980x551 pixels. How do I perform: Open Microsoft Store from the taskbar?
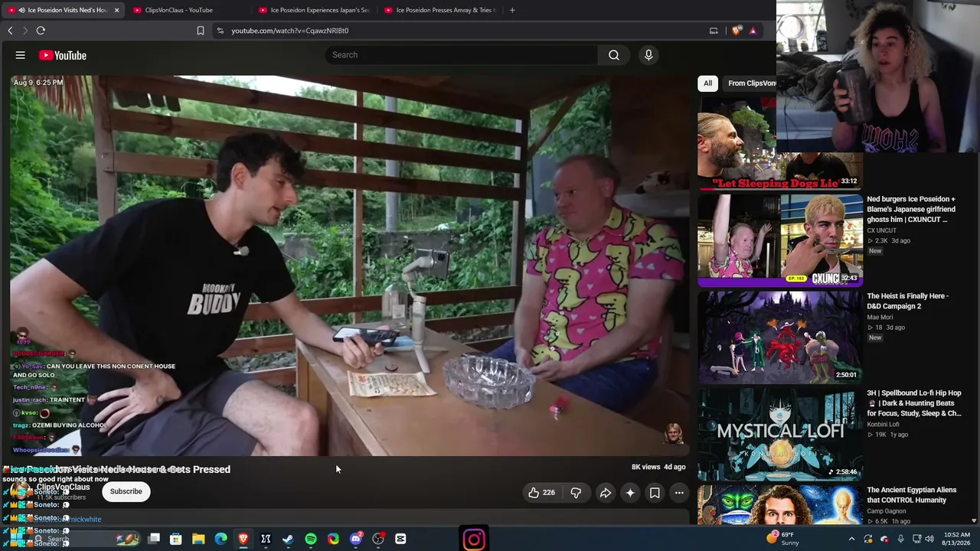(x=175, y=540)
